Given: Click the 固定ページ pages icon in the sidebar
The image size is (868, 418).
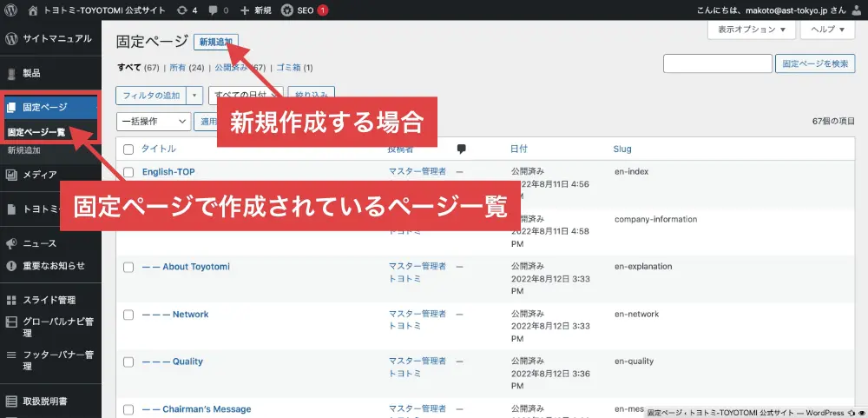Looking at the screenshot, I should [10, 107].
